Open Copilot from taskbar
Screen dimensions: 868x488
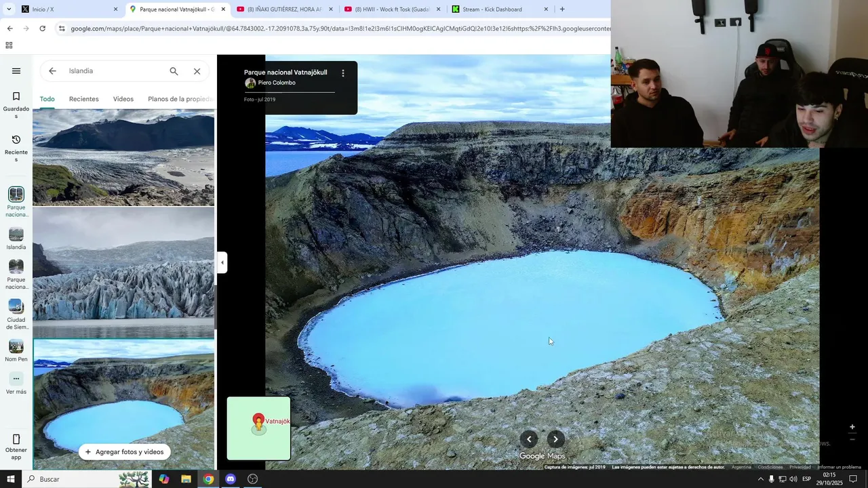coord(164,479)
